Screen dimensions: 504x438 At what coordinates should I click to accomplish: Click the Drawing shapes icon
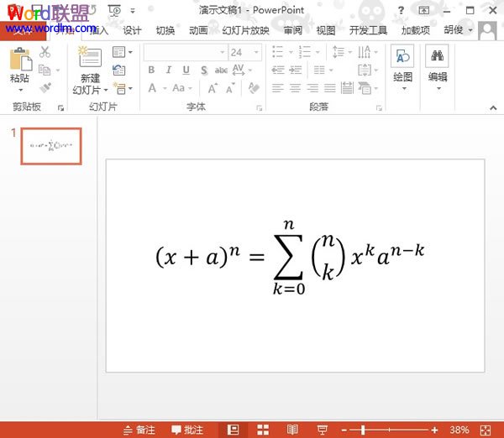(402, 56)
